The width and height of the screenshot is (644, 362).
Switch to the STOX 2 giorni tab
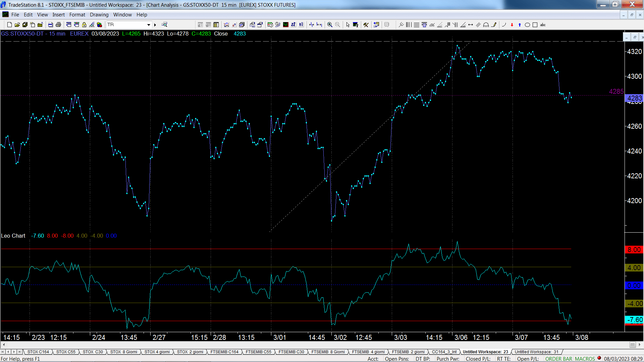[x=190, y=352]
